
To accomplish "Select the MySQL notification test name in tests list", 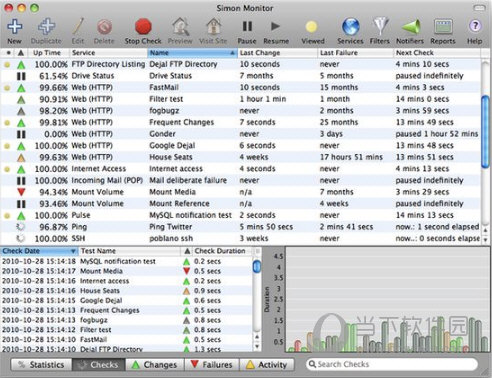I will [x=190, y=215].
